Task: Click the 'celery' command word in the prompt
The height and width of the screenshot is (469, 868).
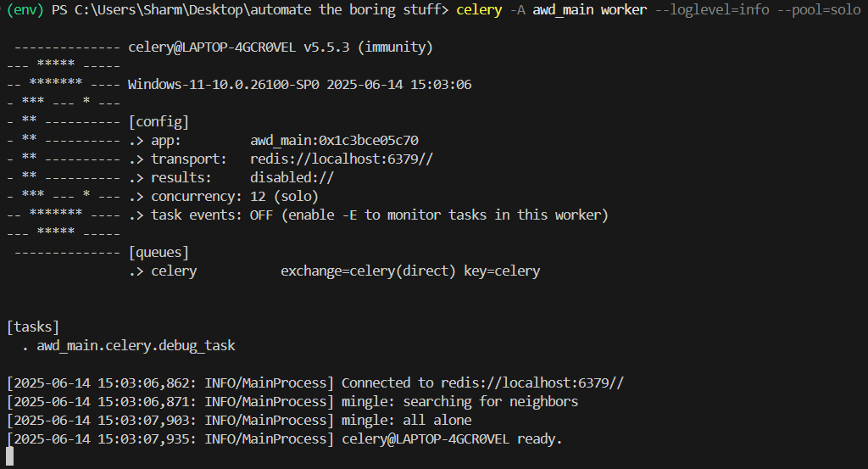Action: click(479, 10)
